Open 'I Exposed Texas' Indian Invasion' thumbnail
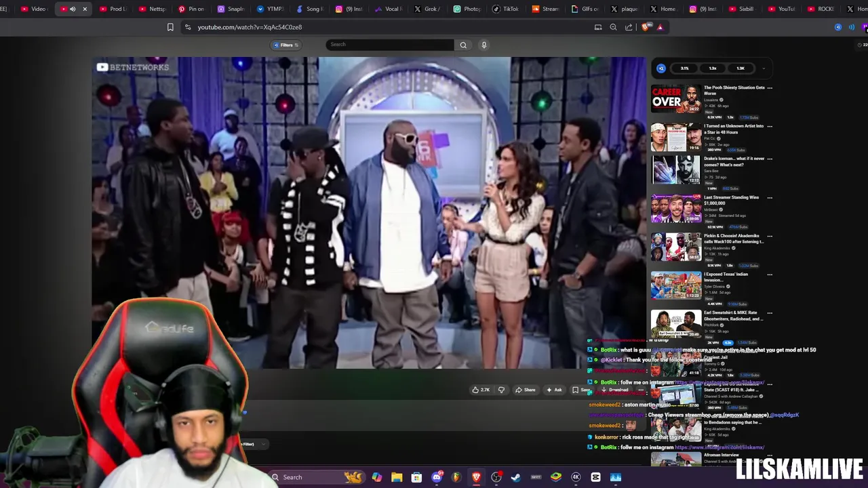 [676, 285]
